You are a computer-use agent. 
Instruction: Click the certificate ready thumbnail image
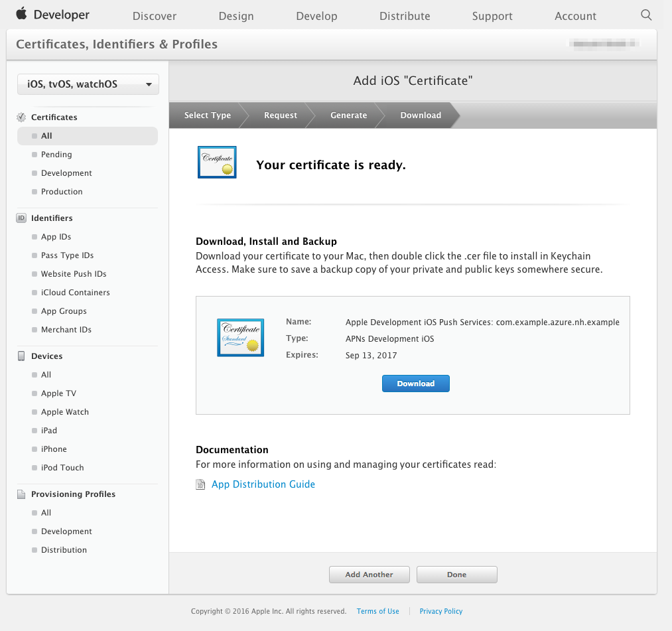216,161
